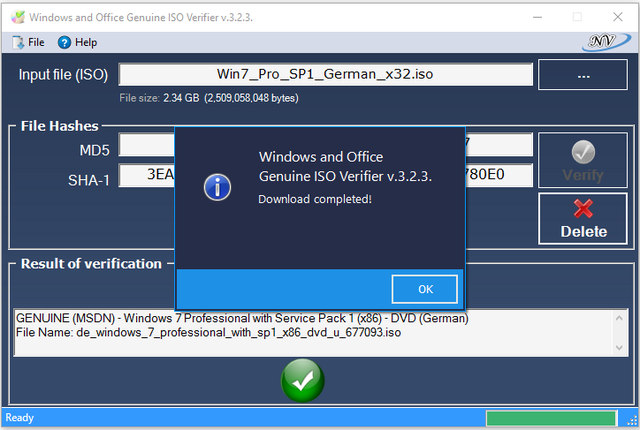Click the File Name result line
Viewport: 640px width, 430px height.
tap(208, 332)
